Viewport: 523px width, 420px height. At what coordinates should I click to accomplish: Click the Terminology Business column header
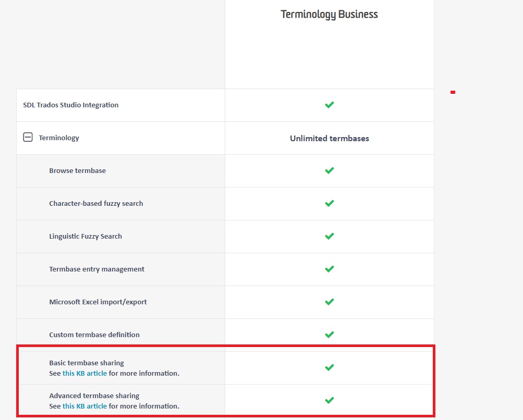329,14
